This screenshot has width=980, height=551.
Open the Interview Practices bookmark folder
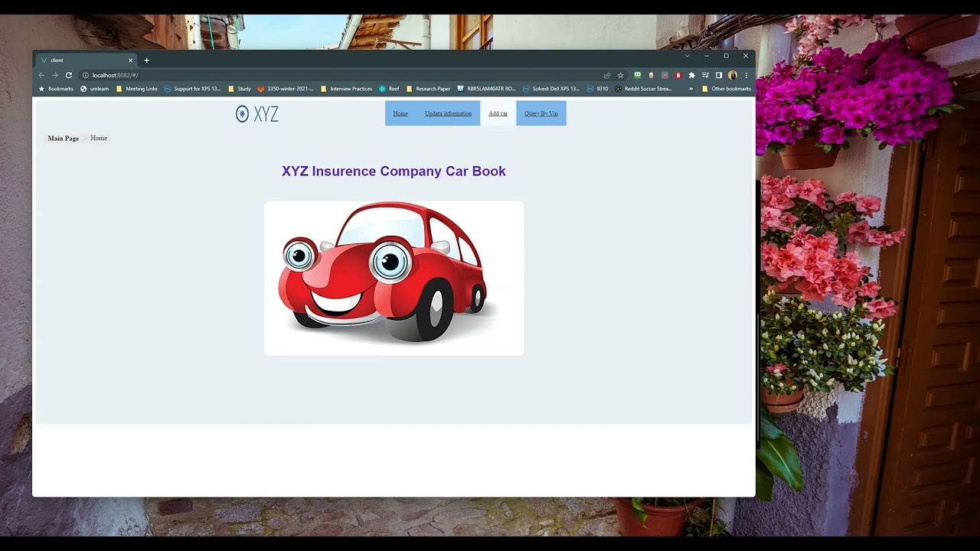(346, 89)
